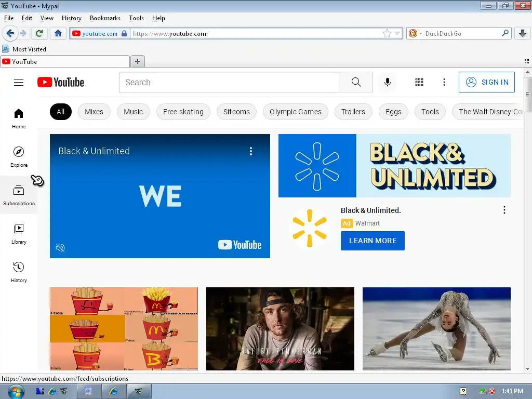
Task: Open the View menu
Action: (x=47, y=18)
